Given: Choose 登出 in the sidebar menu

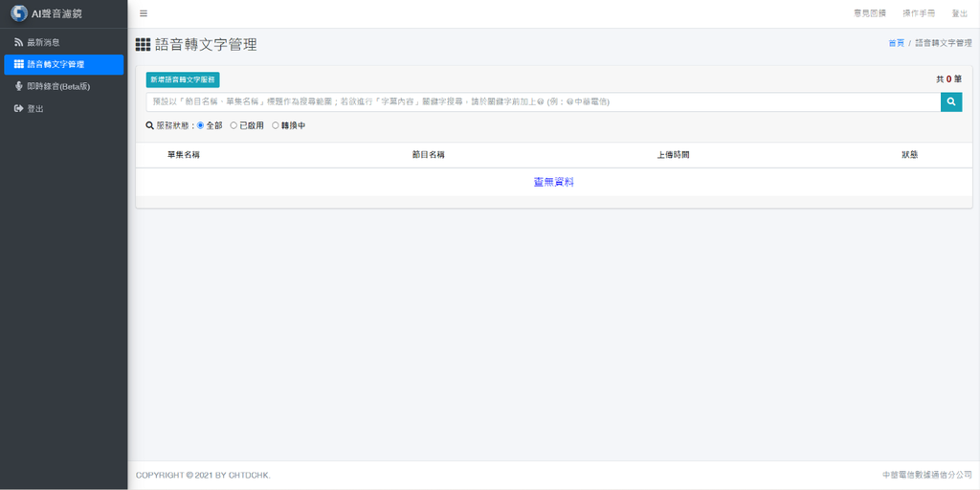Looking at the screenshot, I should (64, 109).
